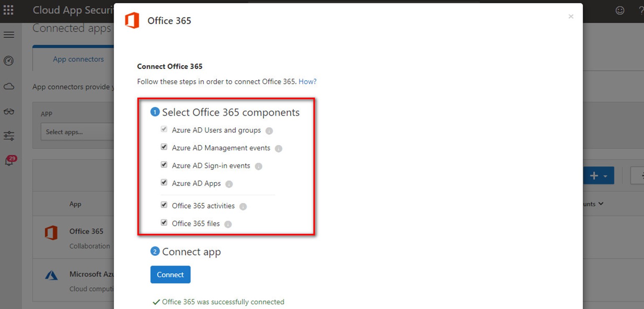Uncheck Azure AD Apps checkbox
The width and height of the screenshot is (644, 309).
tap(164, 182)
